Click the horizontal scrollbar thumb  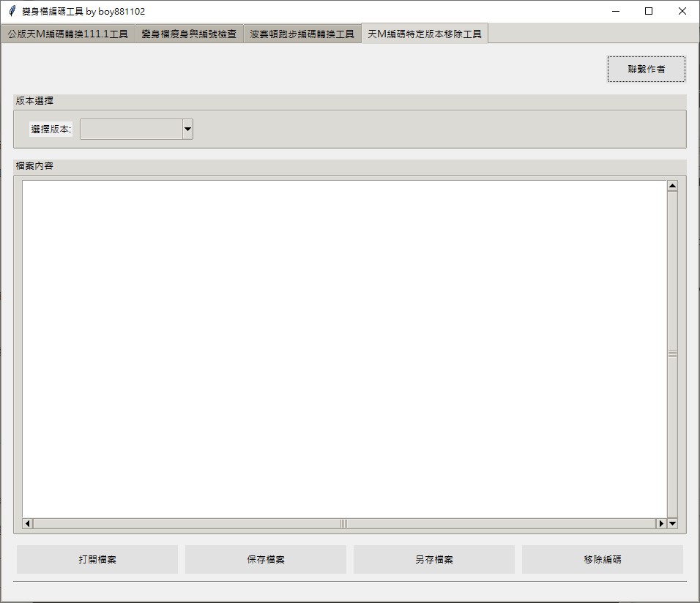coord(344,523)
